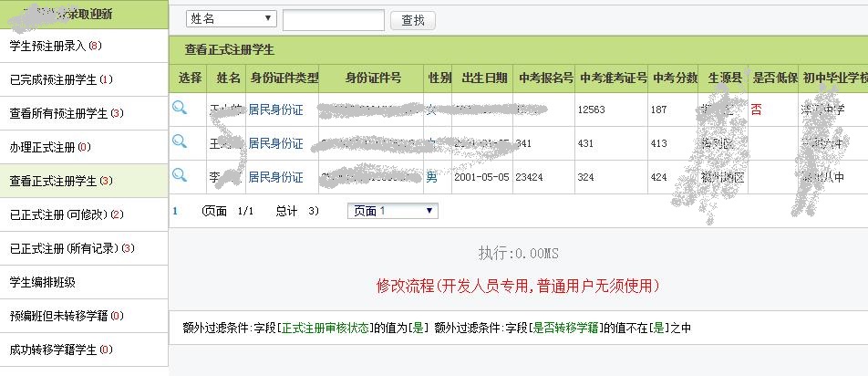
Task: Click exam ticket number 12563 cell
Action: click(x=591, y=110)
